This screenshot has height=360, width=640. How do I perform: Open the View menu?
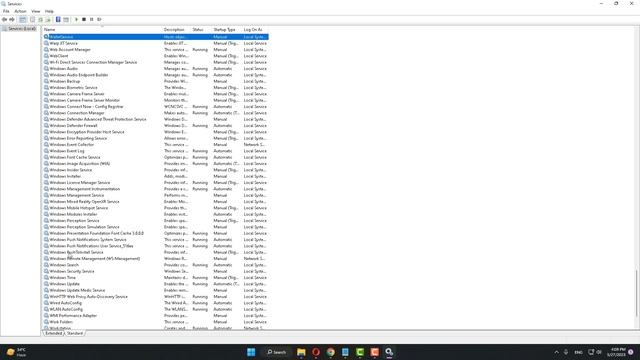tap(36, 11)
